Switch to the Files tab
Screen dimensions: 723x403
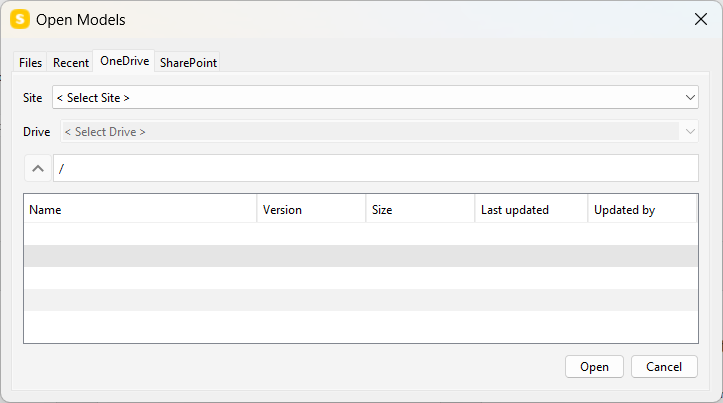[x=30, y=62]
